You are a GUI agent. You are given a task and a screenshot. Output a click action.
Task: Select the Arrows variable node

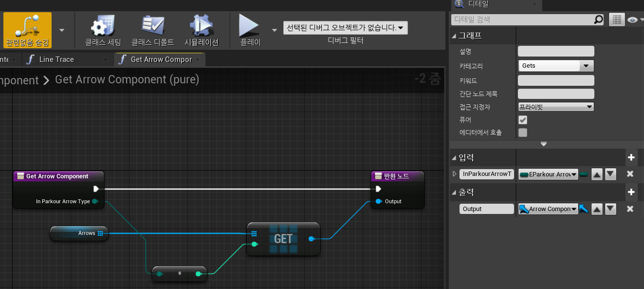click(79, 233)
